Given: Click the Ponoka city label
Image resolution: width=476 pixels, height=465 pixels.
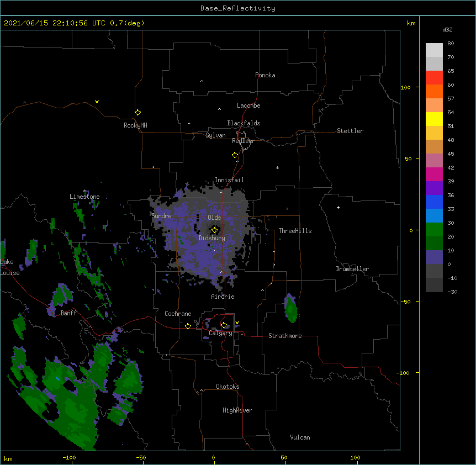Looking at the screenshot, I should click(x=265, y=75).
